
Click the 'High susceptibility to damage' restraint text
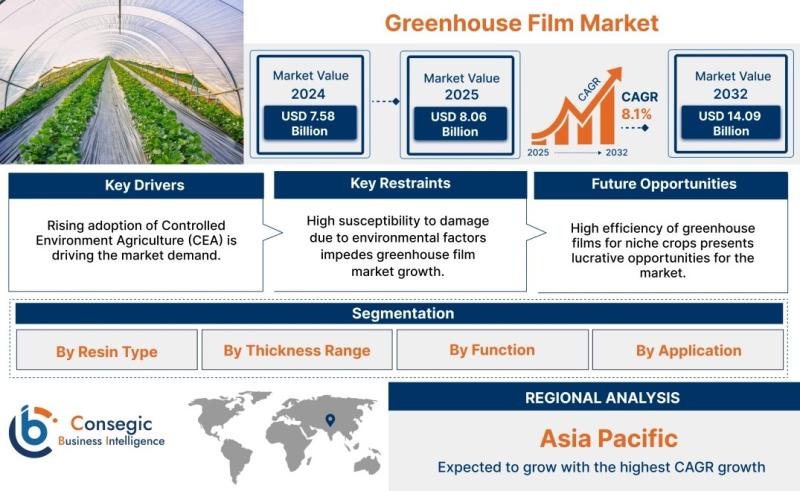point(398,246)
